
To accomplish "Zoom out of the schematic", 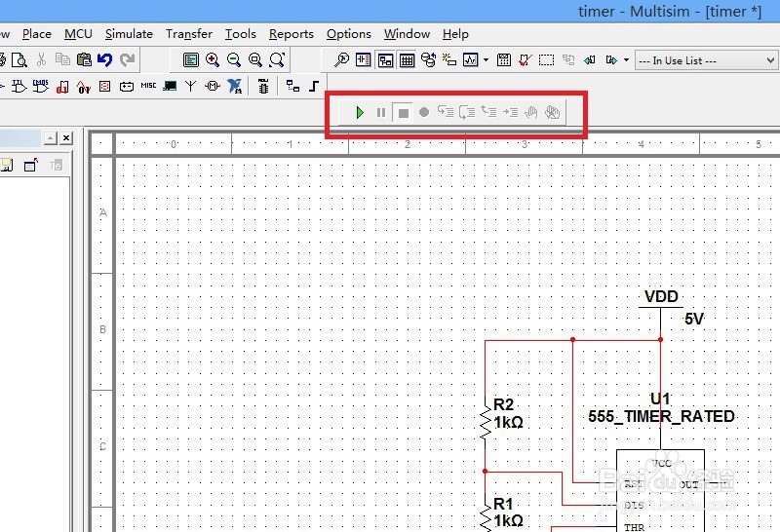I will (234, 60).
